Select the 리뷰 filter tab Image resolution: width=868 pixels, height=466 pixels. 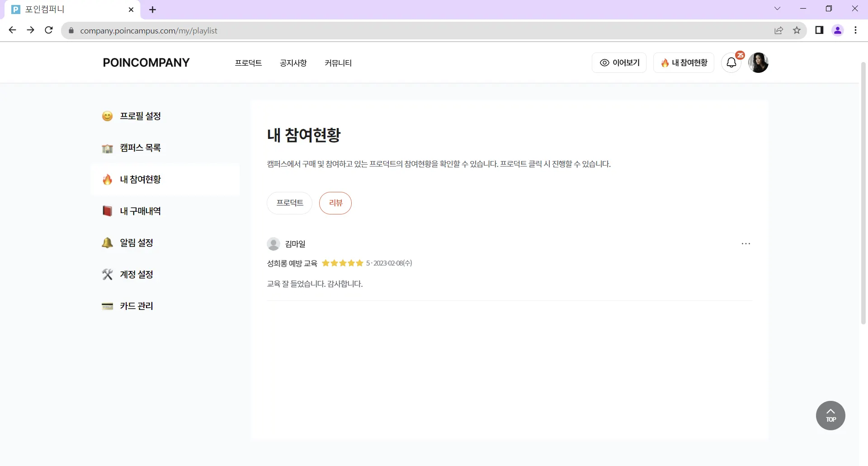pyautogui.click(x=335, y=203)
